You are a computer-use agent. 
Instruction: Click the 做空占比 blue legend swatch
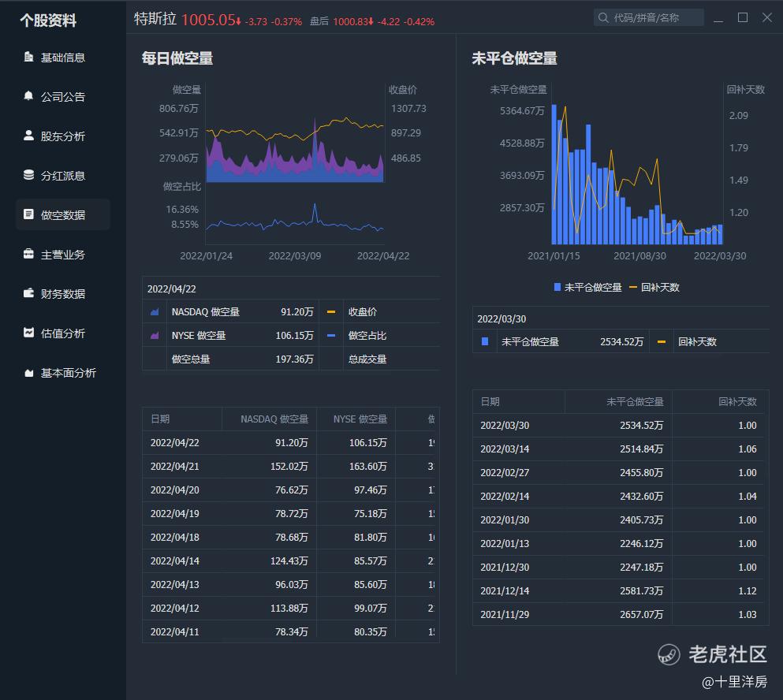coord(330,336)
